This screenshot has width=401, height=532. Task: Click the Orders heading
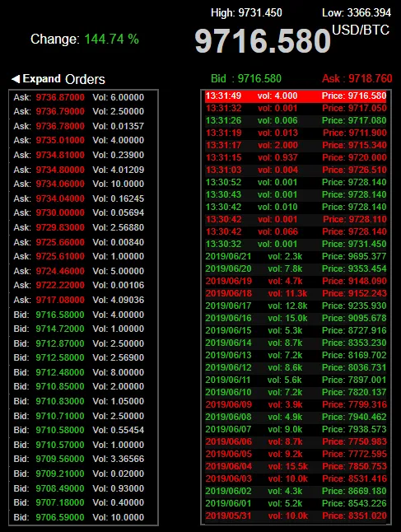pyautogui.click(x=85, y=79)
